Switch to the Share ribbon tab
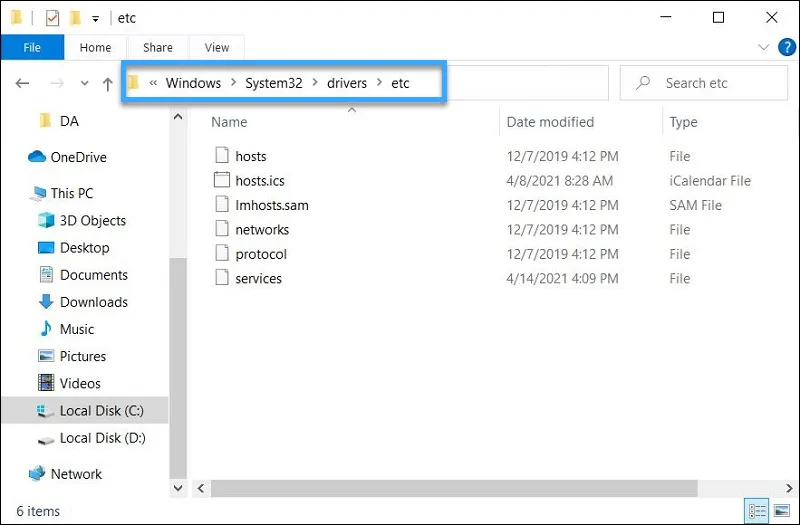 pos(158,47)
